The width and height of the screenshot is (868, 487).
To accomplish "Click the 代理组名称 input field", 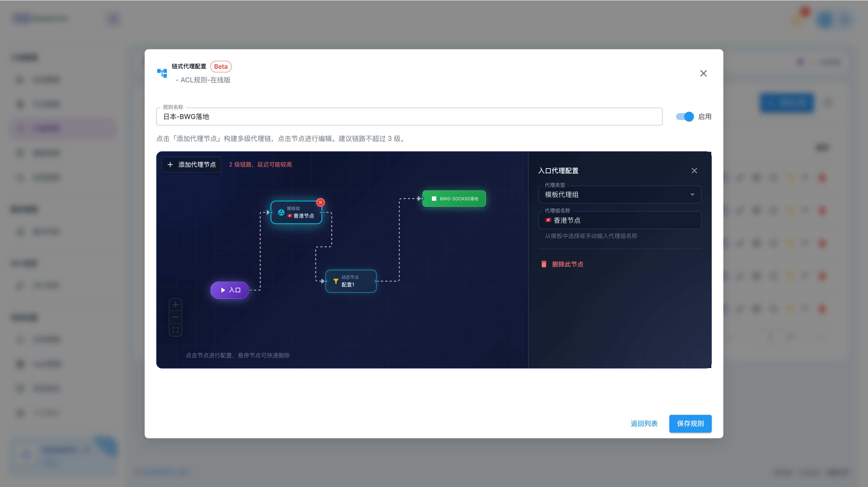I will 620,220.
